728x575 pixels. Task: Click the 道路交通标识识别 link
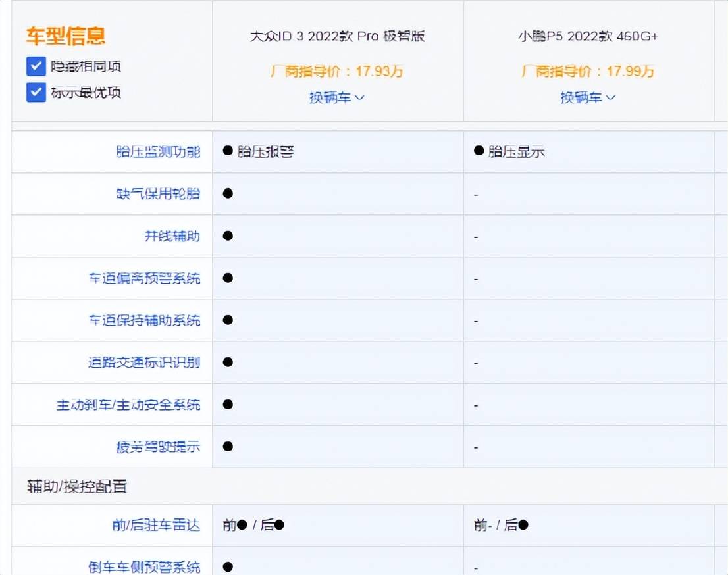(x=144, y=362)
